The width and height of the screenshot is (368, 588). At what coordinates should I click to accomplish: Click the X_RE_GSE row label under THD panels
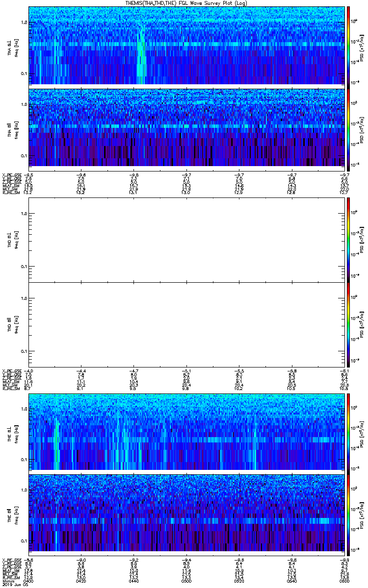12,371
